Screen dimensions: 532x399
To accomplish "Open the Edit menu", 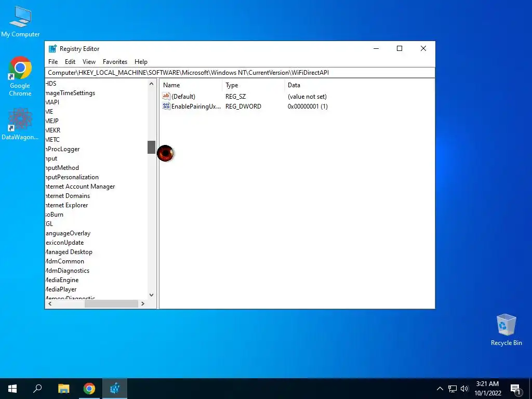I will (70, 62).
